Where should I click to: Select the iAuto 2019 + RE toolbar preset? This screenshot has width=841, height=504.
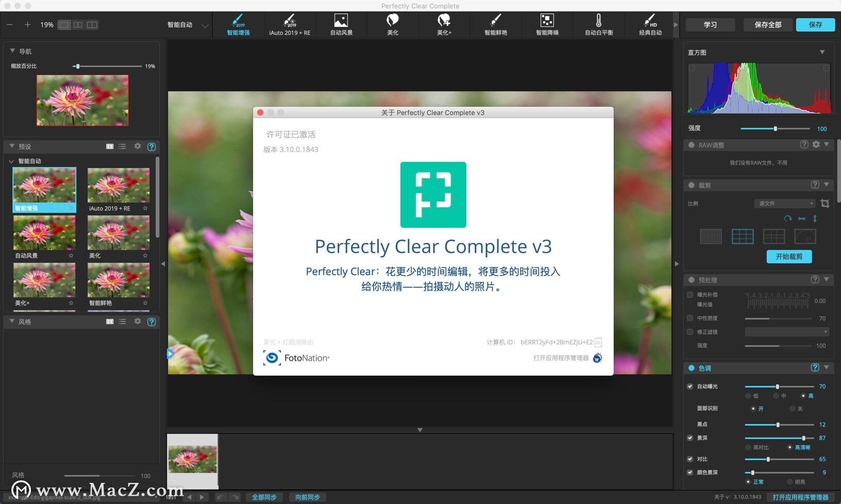tap(290, 25)
